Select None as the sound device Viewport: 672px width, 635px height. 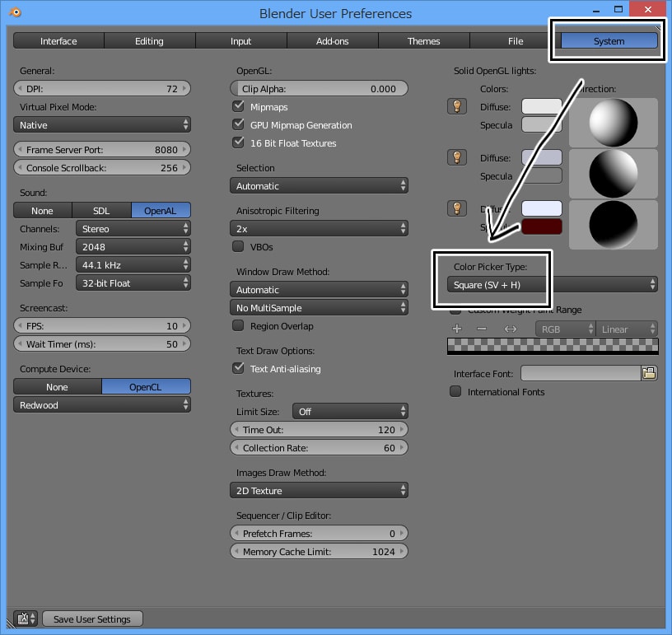(43, 210)
